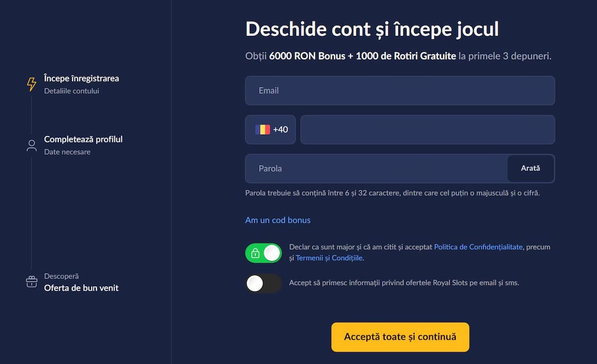Open the Politica de Confidențialitate link
Image resolution: width=597 pixels, height=364 pixels.
[478, 247]
